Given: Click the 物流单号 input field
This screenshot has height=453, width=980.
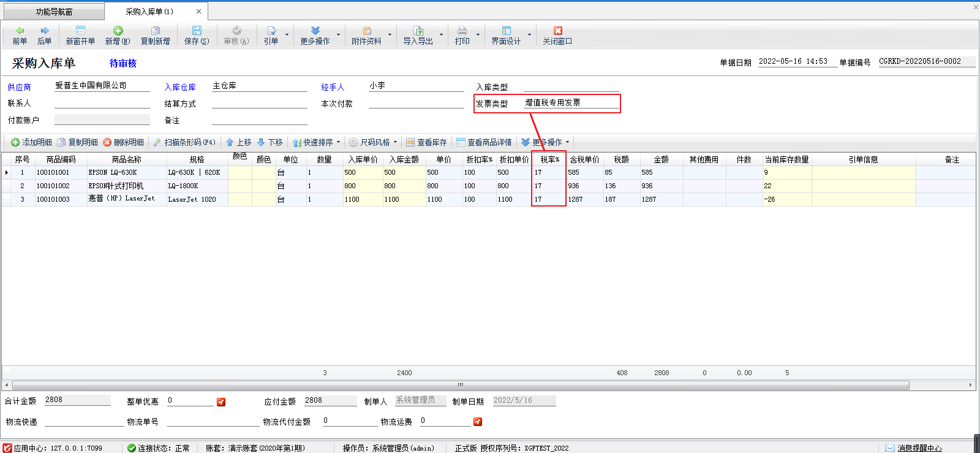Looking at the screenshot, I should tap(213, 421).
